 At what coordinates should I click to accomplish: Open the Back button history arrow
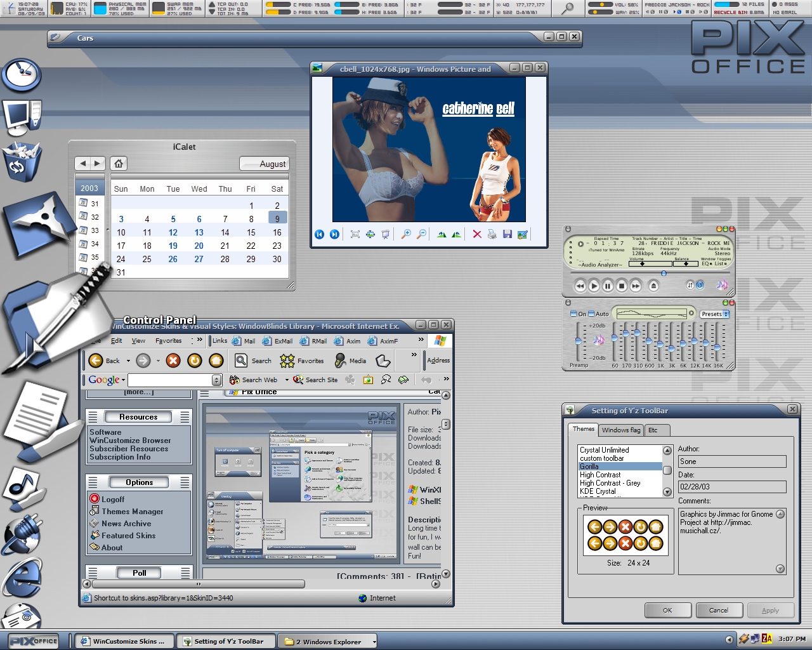[128, 361]
